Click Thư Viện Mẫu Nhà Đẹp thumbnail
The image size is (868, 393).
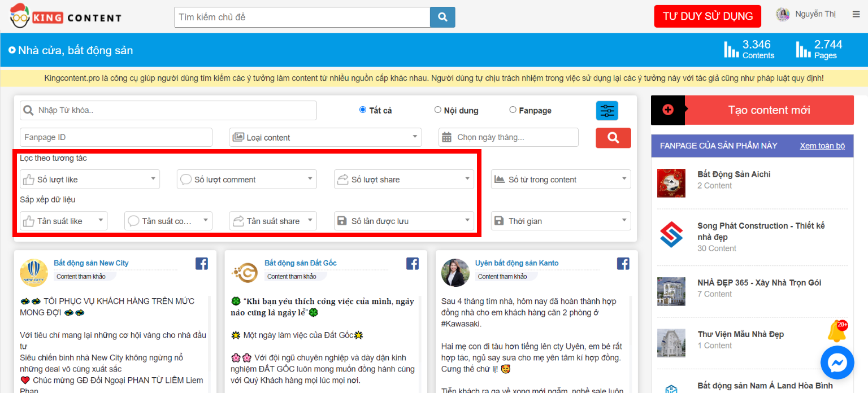pos(671,343)
